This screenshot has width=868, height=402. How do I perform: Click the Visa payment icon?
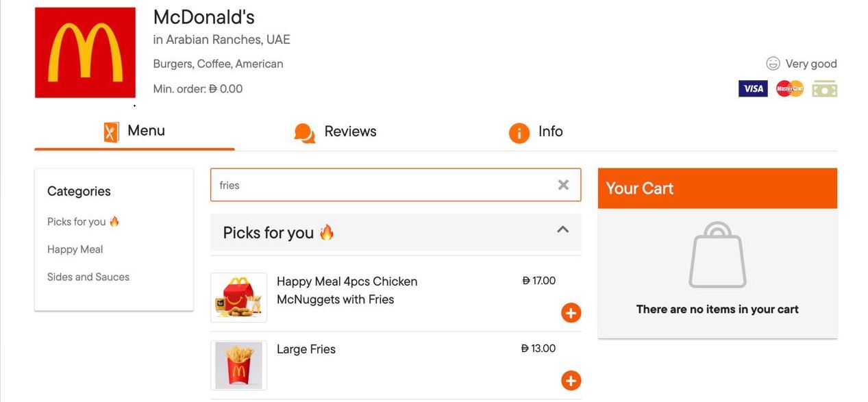click(753, 89)
